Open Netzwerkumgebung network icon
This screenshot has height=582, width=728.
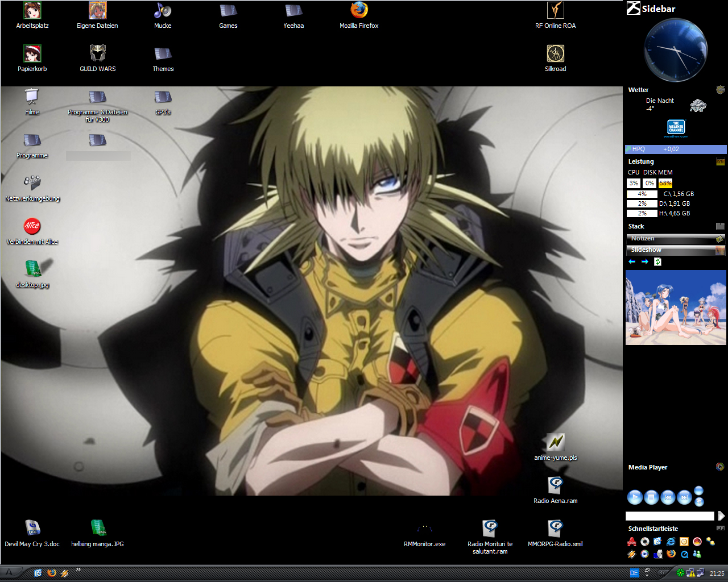[x=32, y=188]
